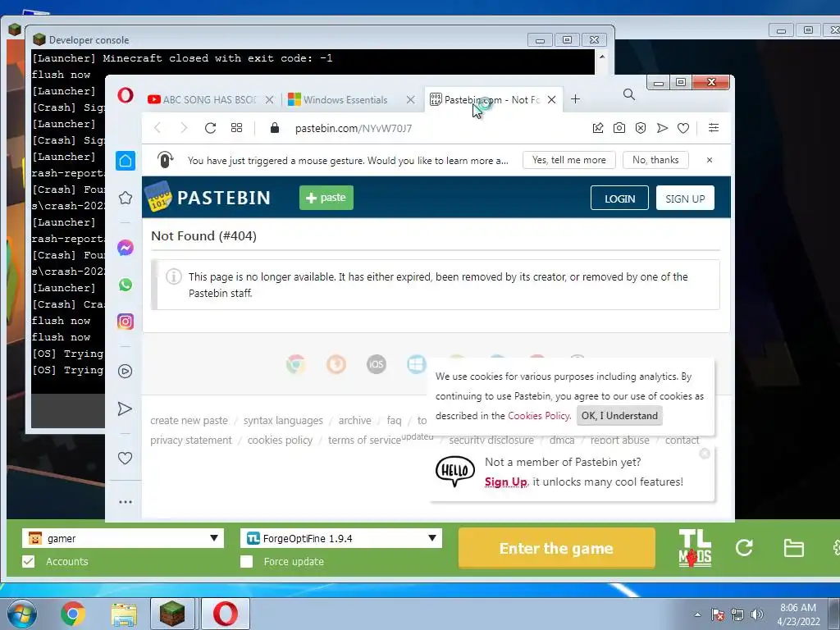Image resolution: width=840 pixels, height=630 pixels.
Task: Show hidden tray icons arrow
Action: [x=697, y=614]
